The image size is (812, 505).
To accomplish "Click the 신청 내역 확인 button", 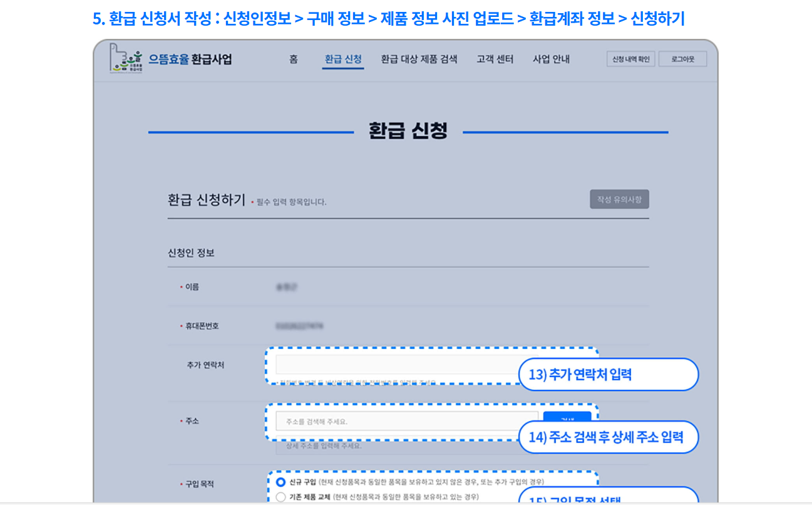I will (630, 58).
